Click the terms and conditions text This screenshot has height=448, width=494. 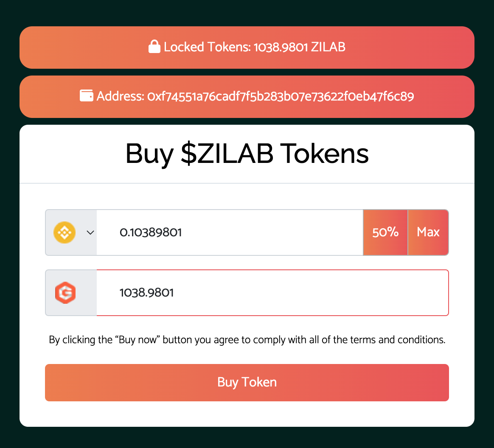click(x=247, y=339)
